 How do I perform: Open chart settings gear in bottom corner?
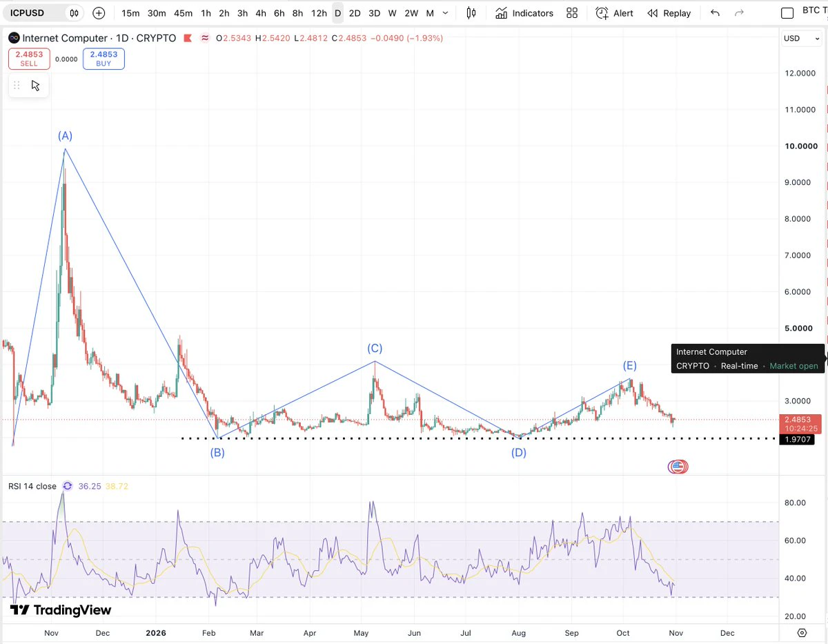pyautogui.click(x=802, y=632)
